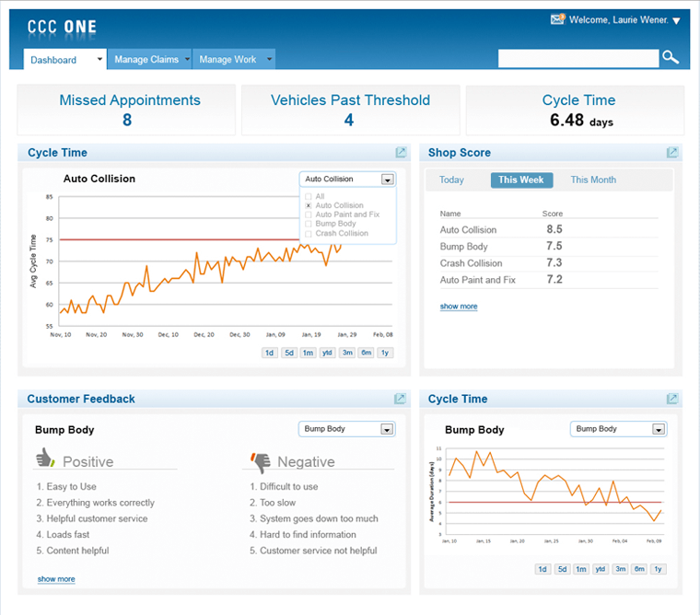Set Bump Body chart range to 3m
The width and height of the screenshot is (700, 615).
pos(620,569)
